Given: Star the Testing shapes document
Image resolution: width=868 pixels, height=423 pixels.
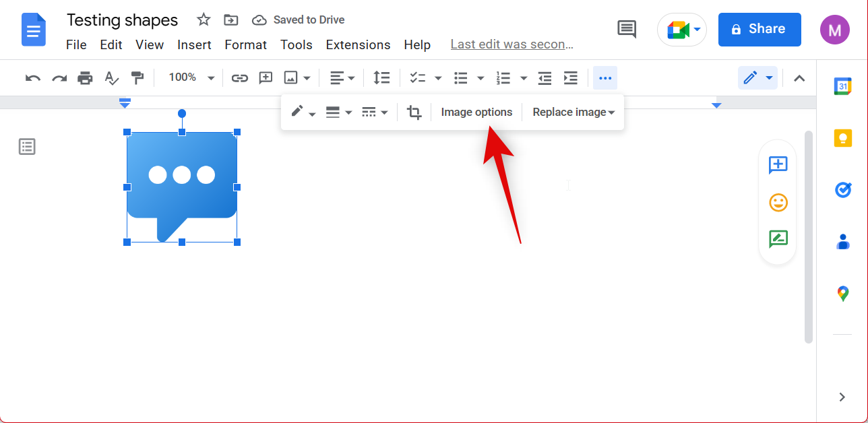Looking at the screenshot, I should point(204,20).
